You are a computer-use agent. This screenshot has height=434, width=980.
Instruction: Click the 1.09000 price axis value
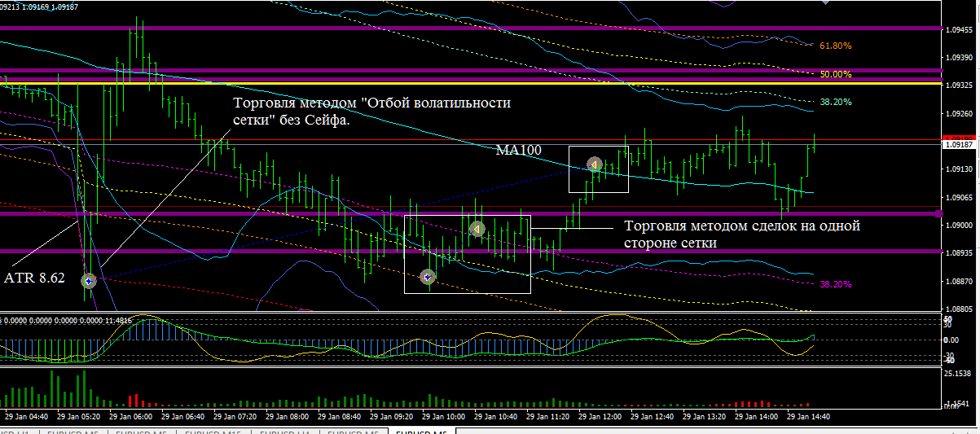(x=959, y=225)
